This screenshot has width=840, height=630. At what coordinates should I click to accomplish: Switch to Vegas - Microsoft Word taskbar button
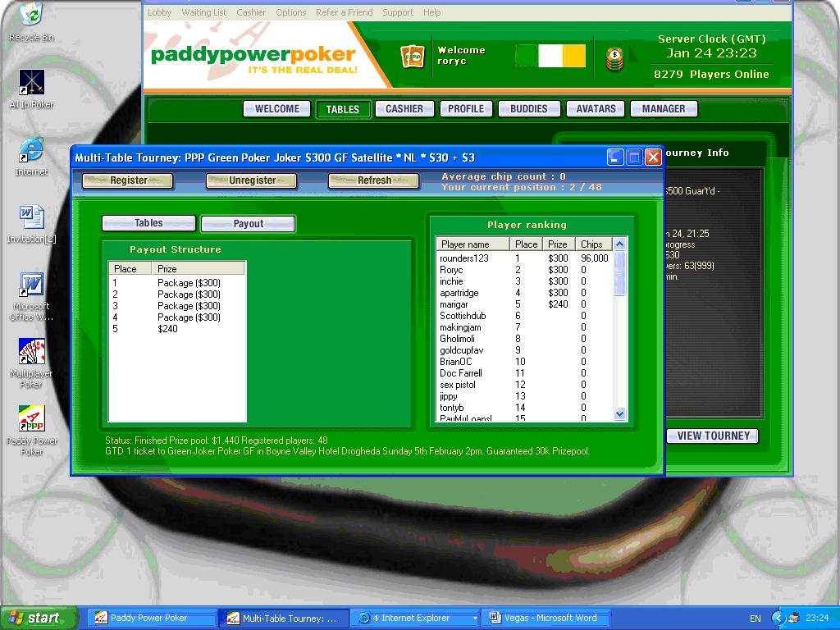(x=546, y=619)
